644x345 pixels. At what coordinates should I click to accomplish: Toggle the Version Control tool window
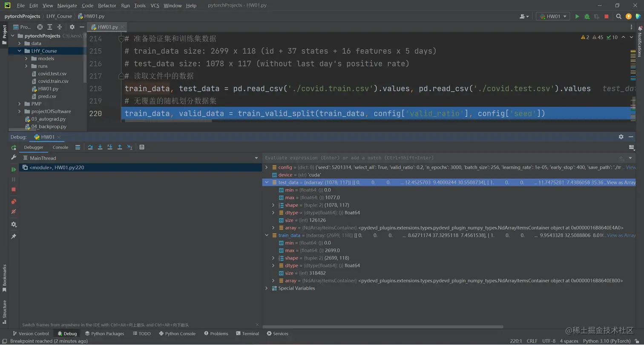pyautogui.click(x=31, y=333)
